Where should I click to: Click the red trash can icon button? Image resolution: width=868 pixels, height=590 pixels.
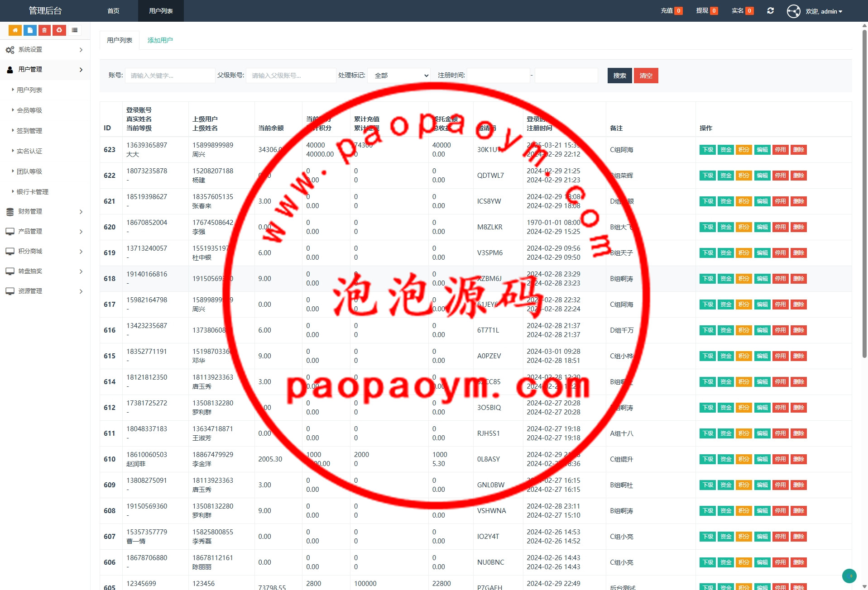tap(44, 30)
